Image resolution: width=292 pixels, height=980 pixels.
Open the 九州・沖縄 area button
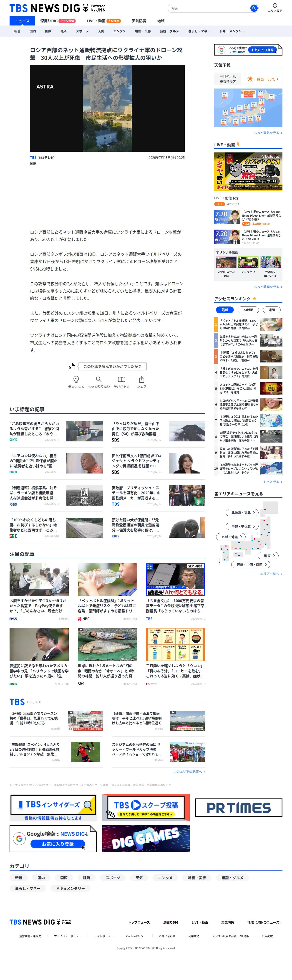(231, 537)
